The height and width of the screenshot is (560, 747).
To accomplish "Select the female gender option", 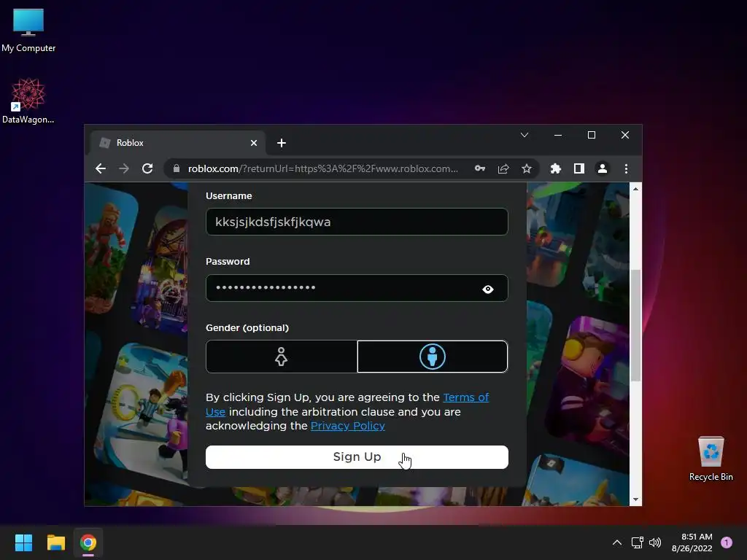I will [x=282, y=356].
